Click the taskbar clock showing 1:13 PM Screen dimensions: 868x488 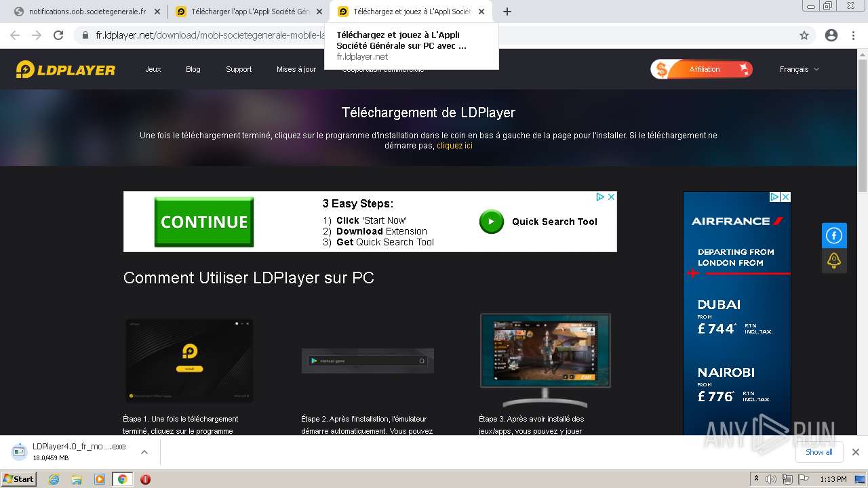833,479
